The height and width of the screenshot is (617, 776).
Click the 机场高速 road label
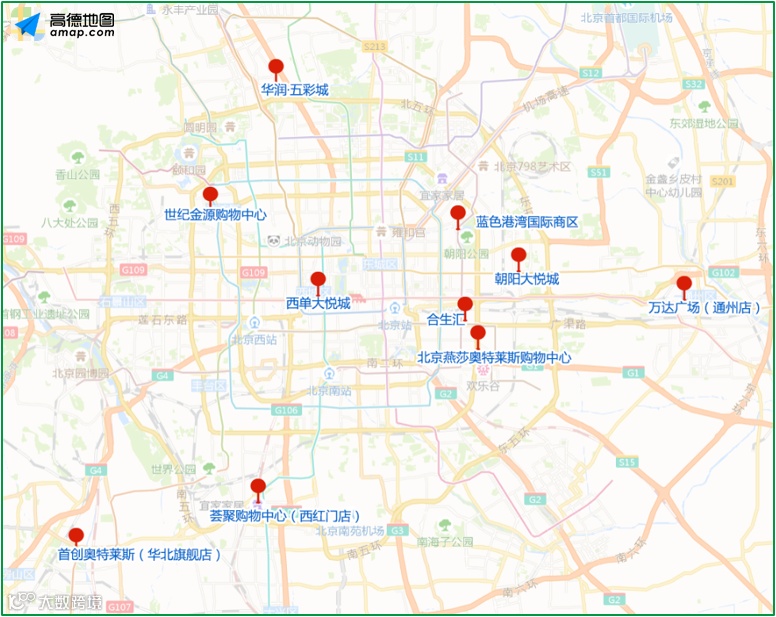546,99
